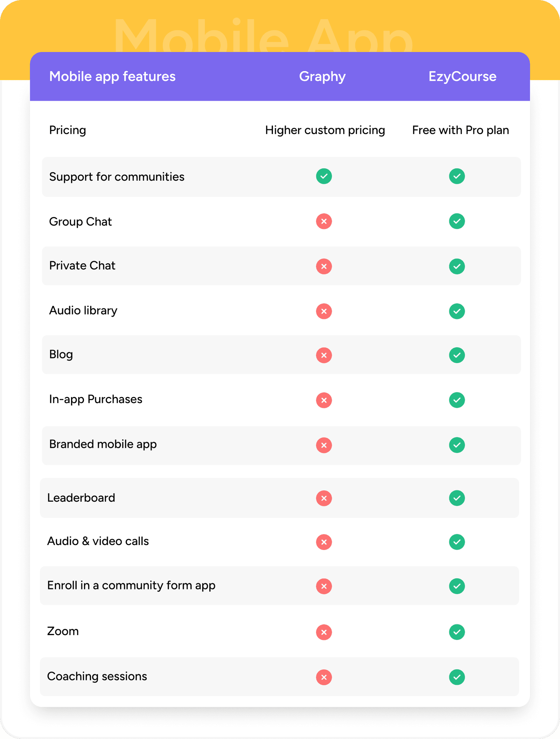Click Graphy's red cross in Leaderboard row
Screen dimensions: 560x739
click(324, 498)
